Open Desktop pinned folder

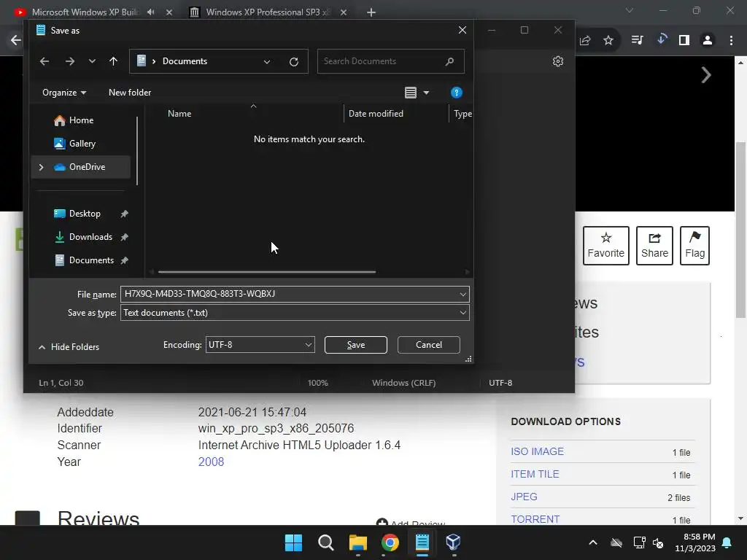click(85, 214)
